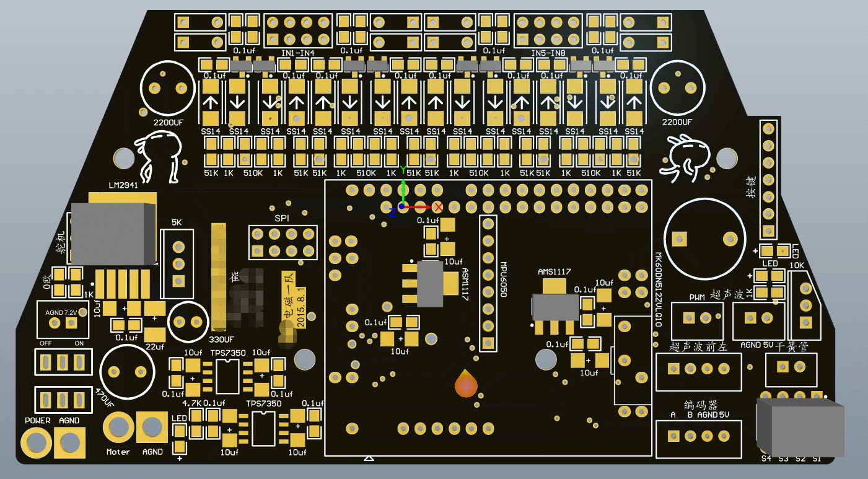This screenshot has width=868, height=479.
Task: Select the IN5-IN8 header label
Action: [x=548, y=53]
